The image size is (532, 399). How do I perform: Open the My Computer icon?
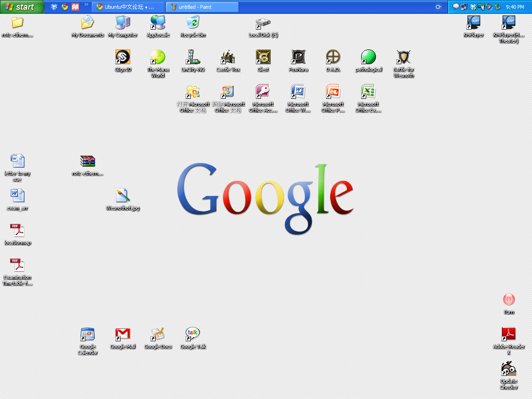(122, 23)
